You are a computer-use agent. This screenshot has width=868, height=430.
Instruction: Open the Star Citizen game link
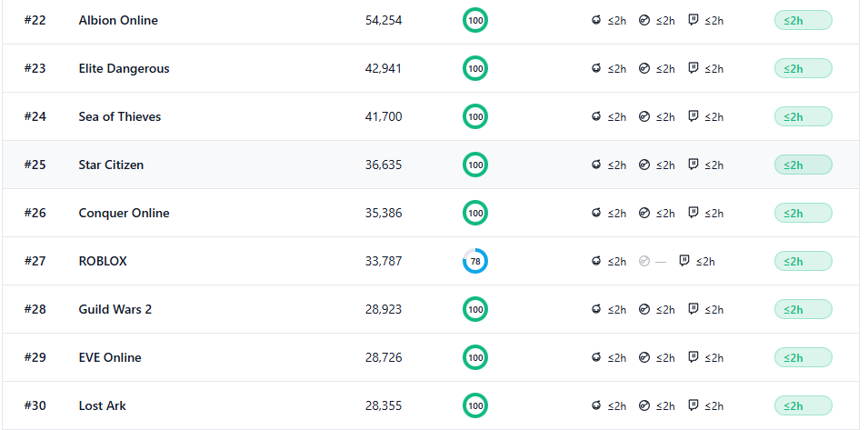click(x=111, y=165)
